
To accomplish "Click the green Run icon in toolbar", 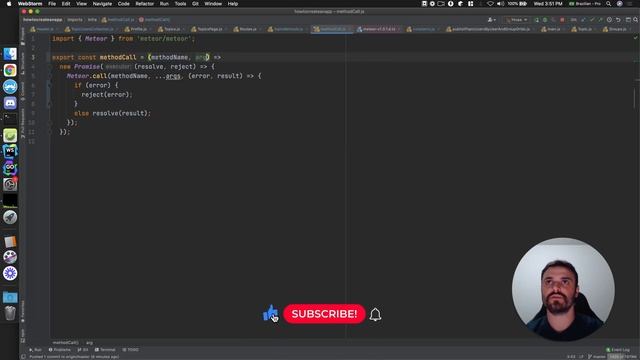I will [536, 20].
